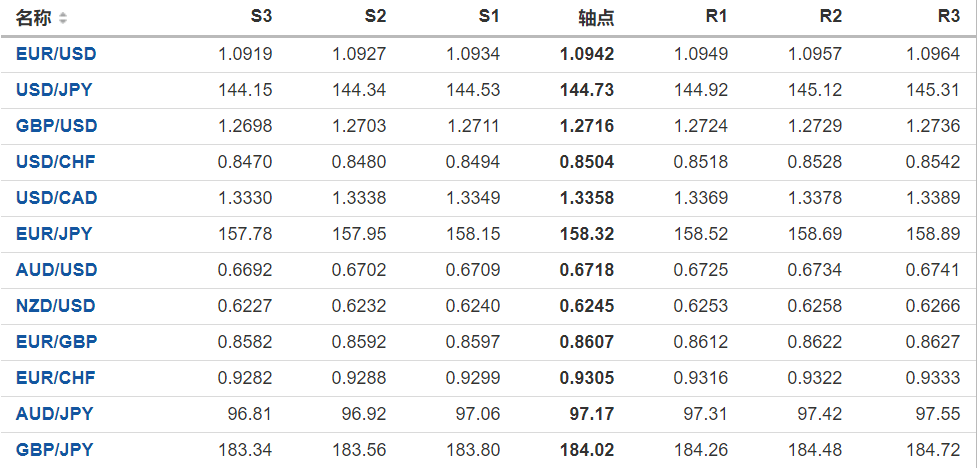Click the S3 column header
The width and height of the screenshot is (978, 468).
click(261, 17)
